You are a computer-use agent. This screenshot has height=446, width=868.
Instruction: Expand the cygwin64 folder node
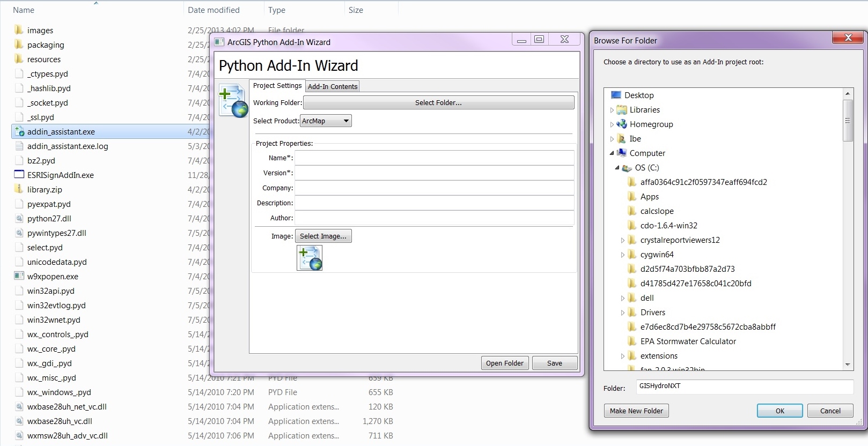tap(623, 255)
